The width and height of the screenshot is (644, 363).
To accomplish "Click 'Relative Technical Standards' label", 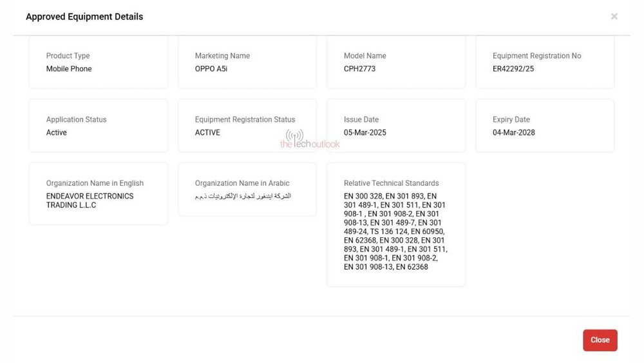I will (x=391, y=183).
